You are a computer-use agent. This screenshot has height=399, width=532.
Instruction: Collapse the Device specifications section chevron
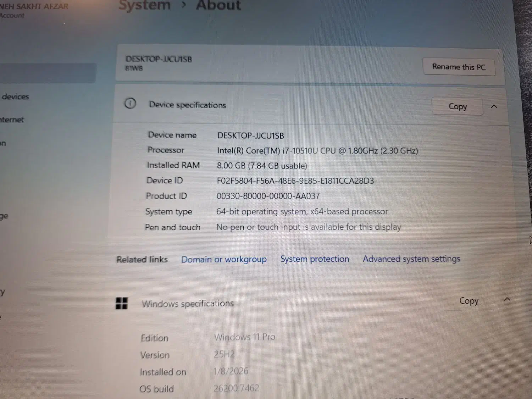point(494,106)
